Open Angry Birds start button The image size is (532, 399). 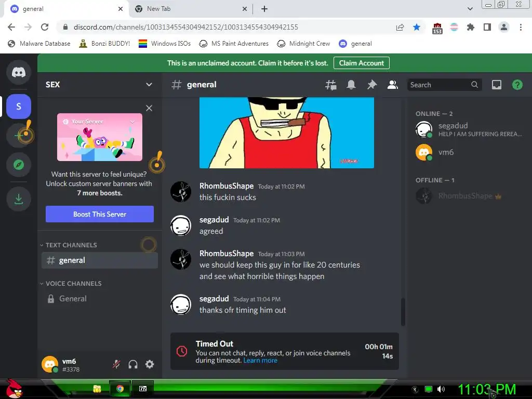pyautogui.click(x=14, y=389)
